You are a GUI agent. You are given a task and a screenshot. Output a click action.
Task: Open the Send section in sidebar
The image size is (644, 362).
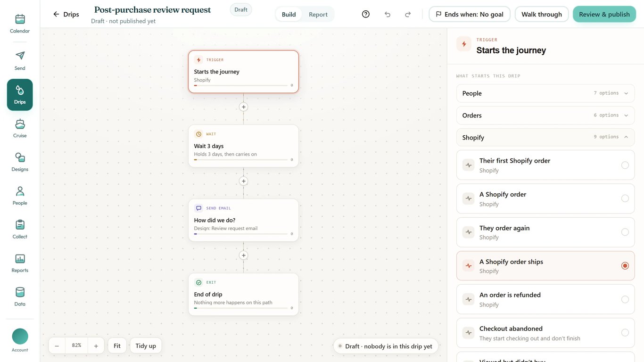[x=20, y=61]
